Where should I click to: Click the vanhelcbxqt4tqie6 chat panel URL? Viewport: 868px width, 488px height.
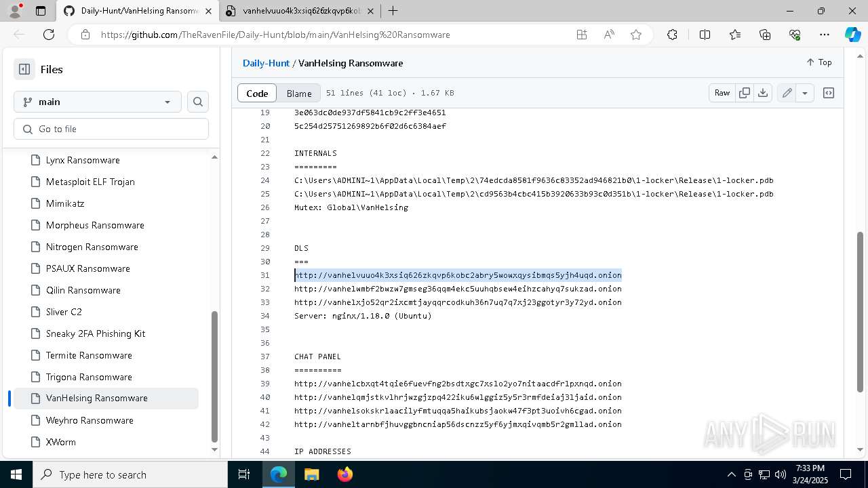pos(458,384)
